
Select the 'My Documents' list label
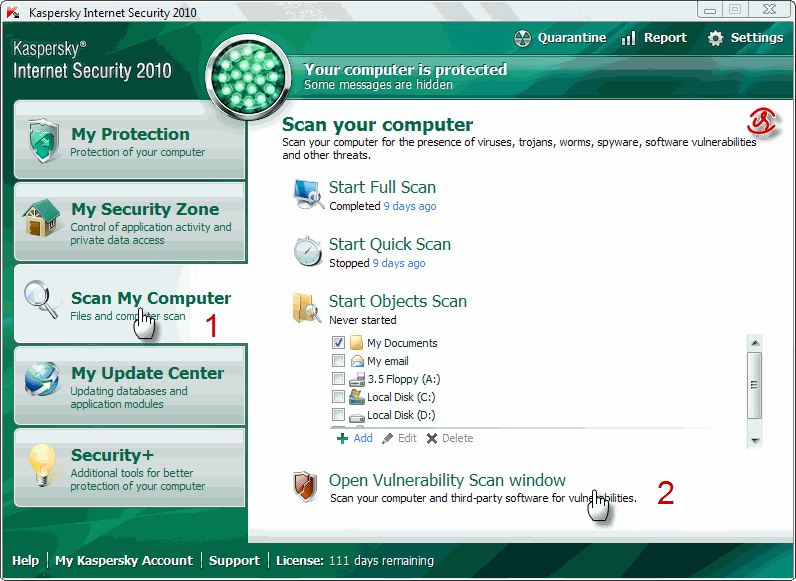402,343
